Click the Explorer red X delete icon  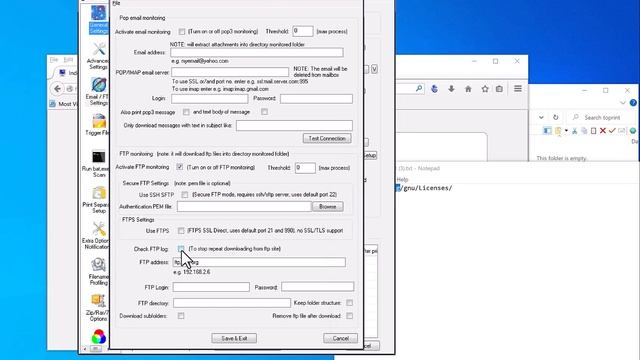603,131
